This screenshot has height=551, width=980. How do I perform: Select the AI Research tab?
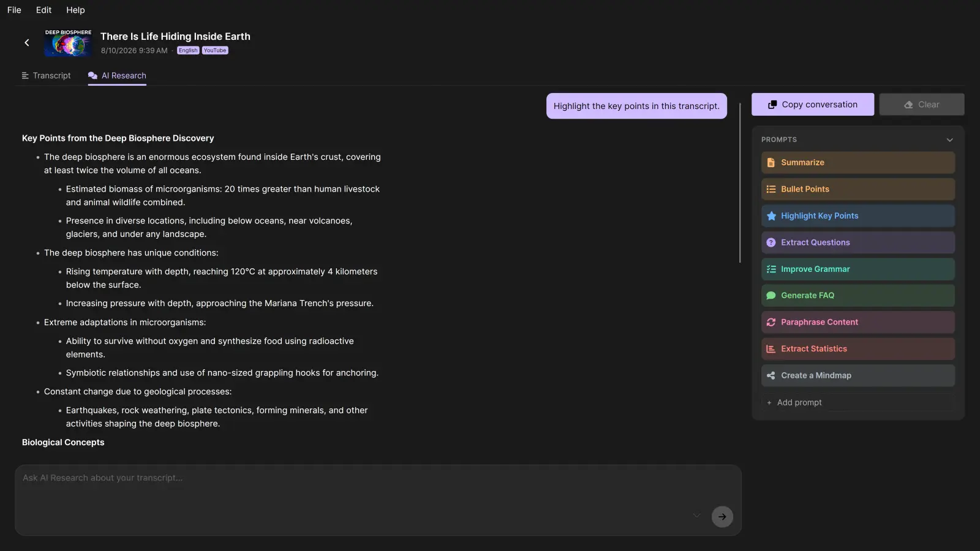coord(117,75)
